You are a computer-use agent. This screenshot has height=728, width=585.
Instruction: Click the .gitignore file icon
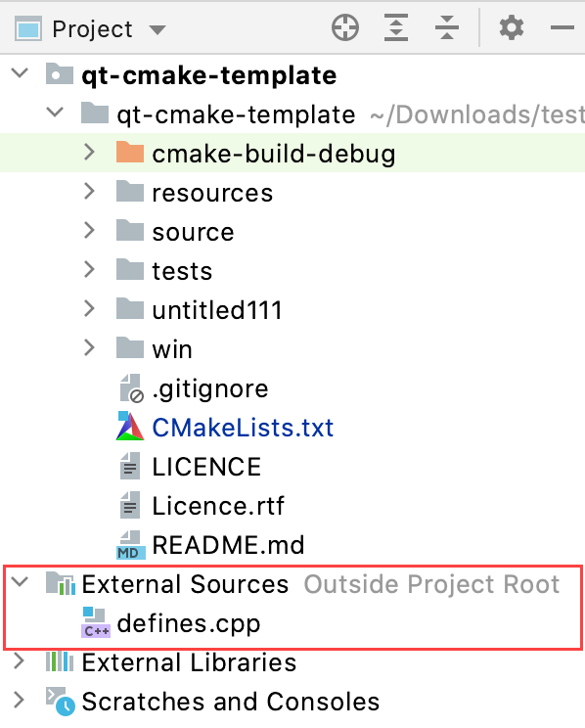click(131, 388)
